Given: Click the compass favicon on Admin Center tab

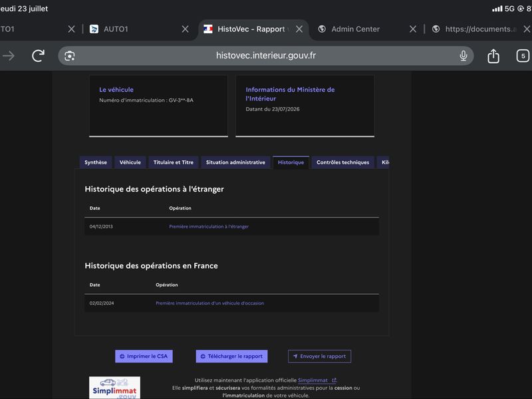Looking at the screenshot, I should (322, 29).
